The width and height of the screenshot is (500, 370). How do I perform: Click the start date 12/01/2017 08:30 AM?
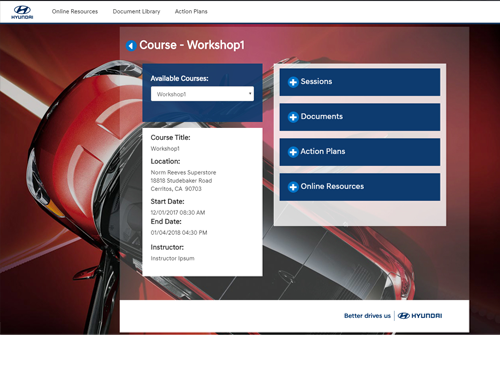point(178,213)
